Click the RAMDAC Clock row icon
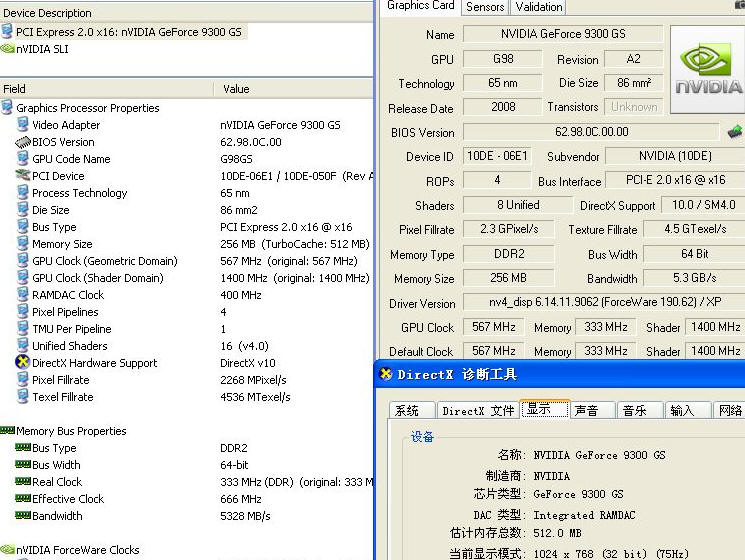This screenshot has width=745, height=560. pyautogui.click(x=22, y=294)
